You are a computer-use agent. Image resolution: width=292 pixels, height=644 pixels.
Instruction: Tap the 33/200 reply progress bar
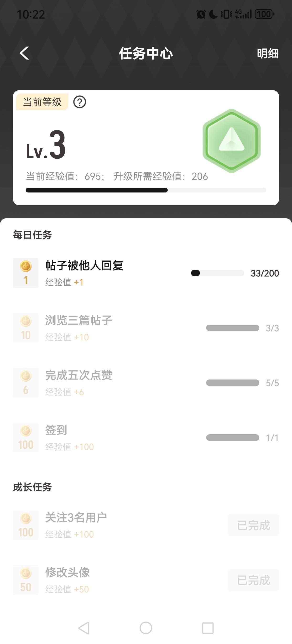[x=218, y=273]
